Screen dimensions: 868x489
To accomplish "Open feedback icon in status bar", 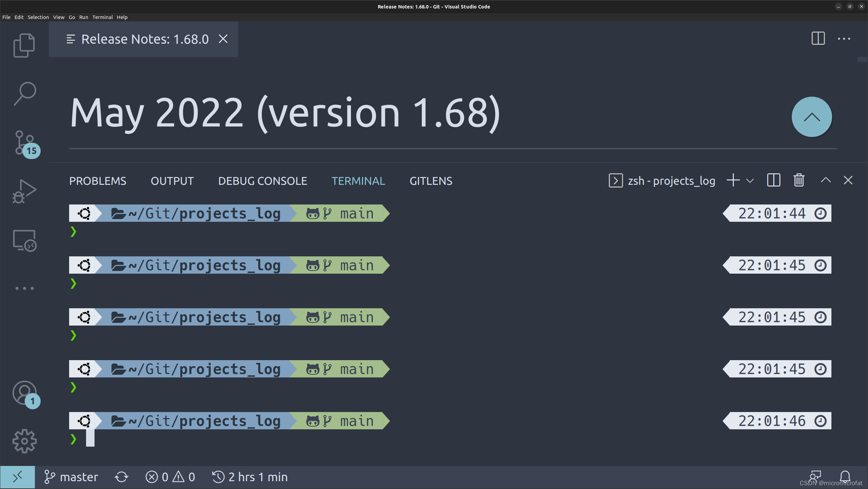I will [815, 476].
